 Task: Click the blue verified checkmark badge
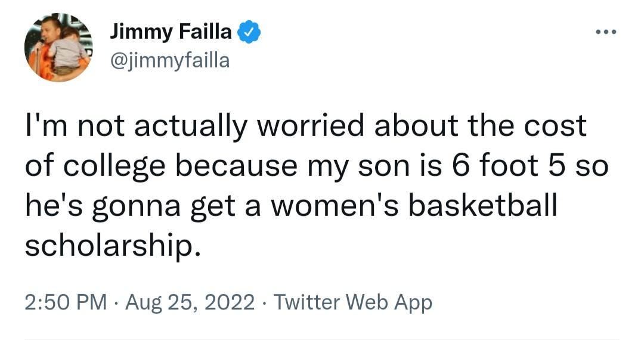click(249, 32)
